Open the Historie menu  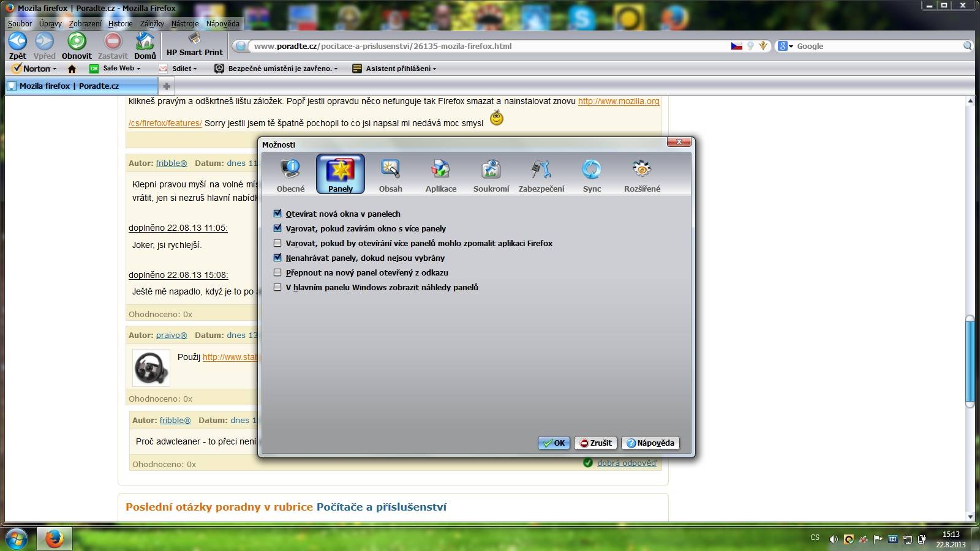pyautogui.click(x=120, y=23)
